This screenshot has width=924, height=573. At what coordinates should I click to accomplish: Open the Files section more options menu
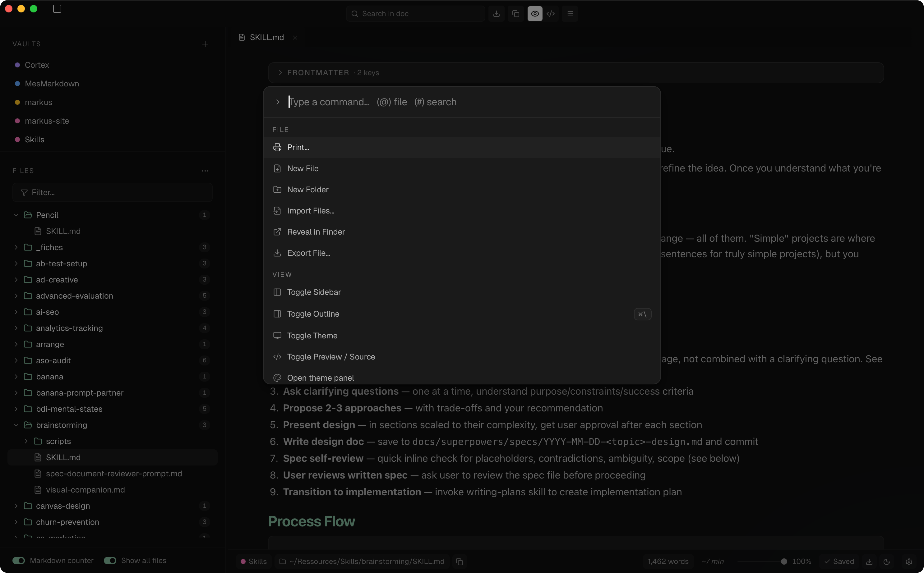point(205,171)
